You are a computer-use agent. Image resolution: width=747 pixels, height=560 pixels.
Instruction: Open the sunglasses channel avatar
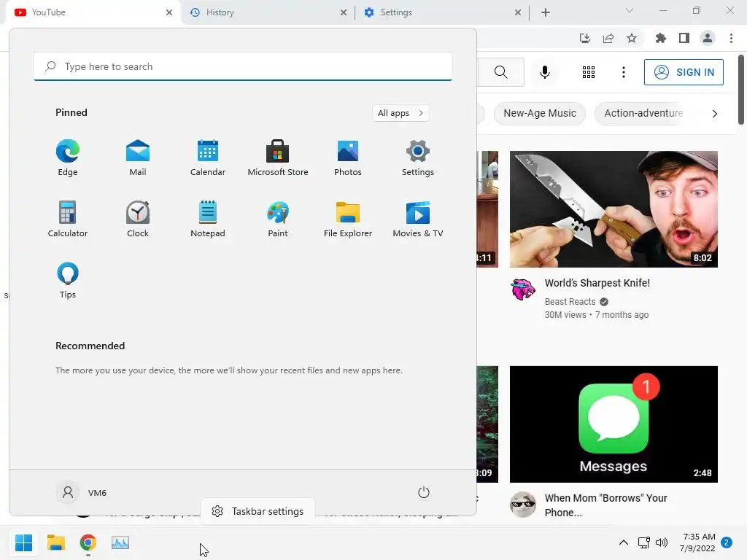click(x=523, y=505)
